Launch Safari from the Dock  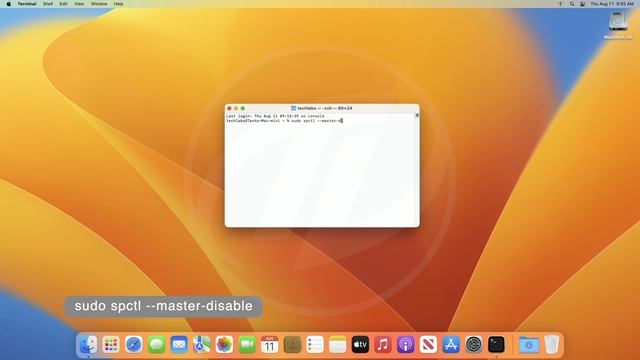coord(133,345)
